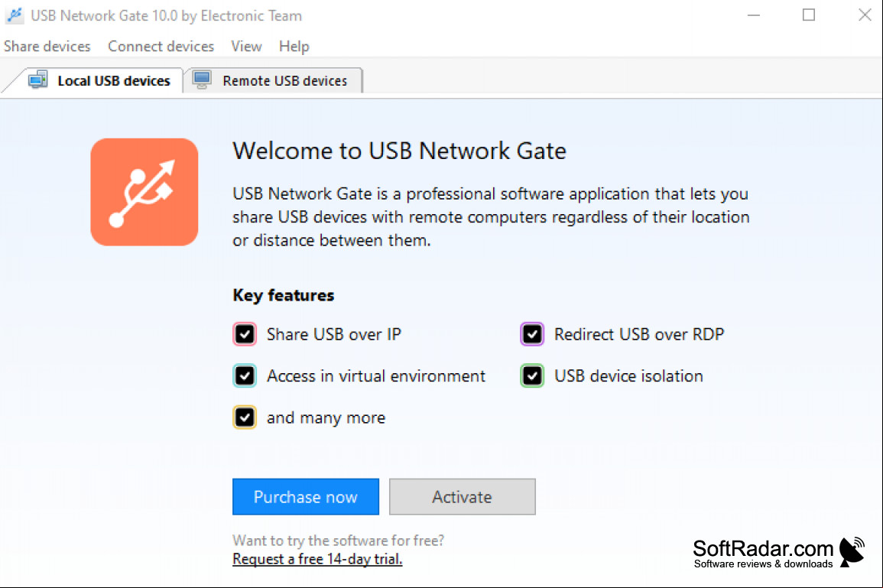
Task: Toggle the 'and many more' checkbox
Action: tap(245, 417)
